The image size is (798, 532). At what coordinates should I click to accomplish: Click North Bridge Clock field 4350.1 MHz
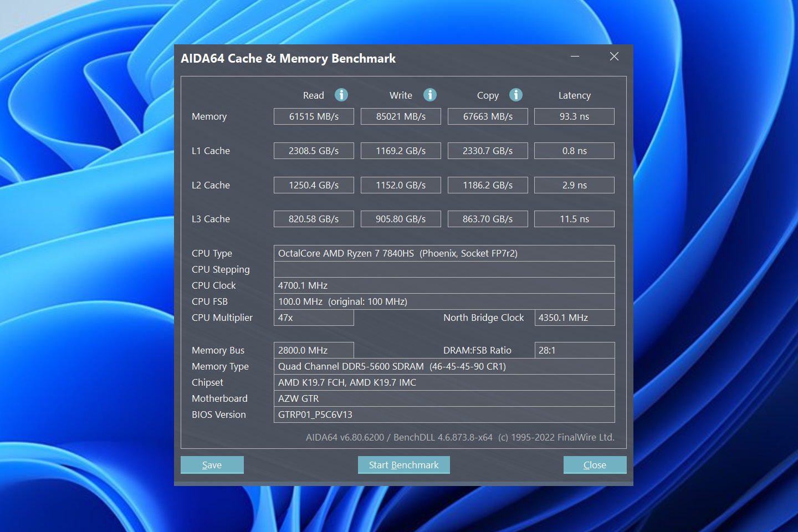(575, 318)
